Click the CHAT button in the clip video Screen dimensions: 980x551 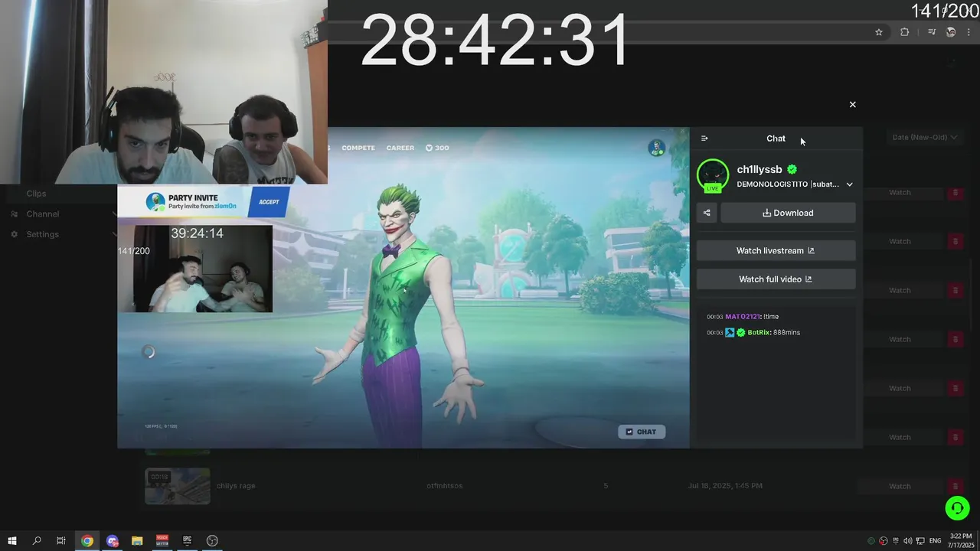pyautogui.click(x=642, y=432)
